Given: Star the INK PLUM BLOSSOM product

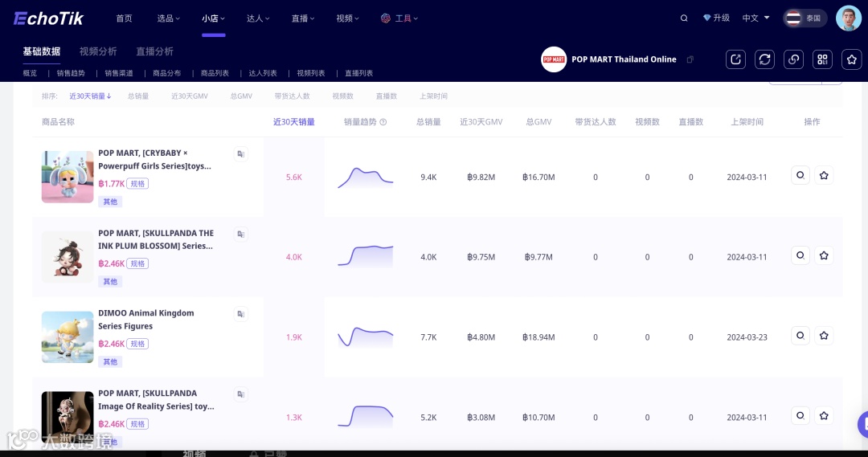Looking at the screenshot, I should (824, 255).
